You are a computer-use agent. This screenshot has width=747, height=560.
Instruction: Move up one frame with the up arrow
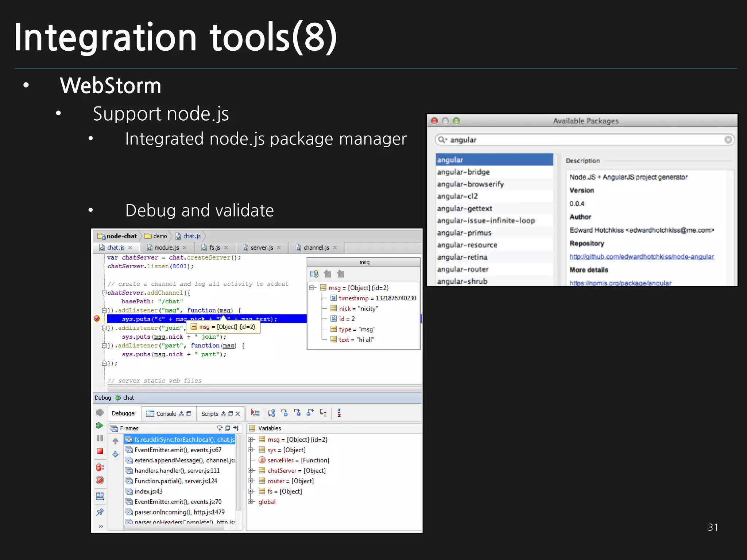pos(116,441)
